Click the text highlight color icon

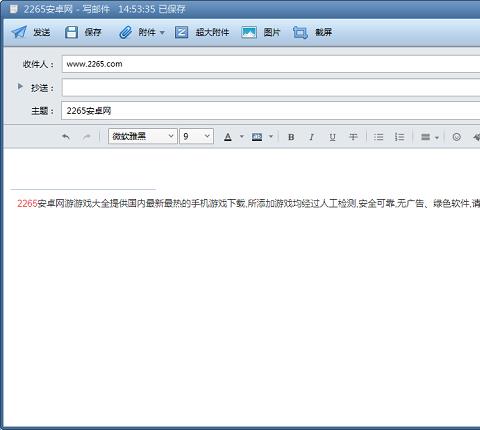(257, 137)
